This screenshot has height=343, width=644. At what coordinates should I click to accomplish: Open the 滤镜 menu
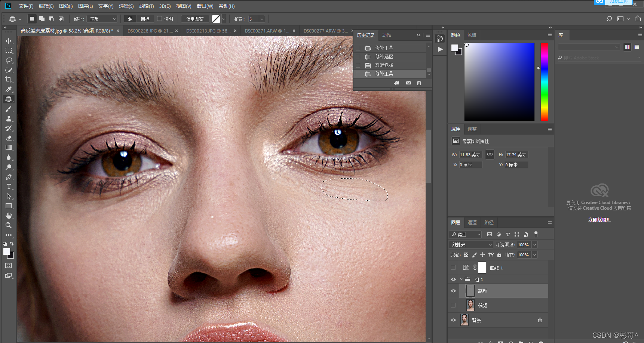tap(146, 6)
